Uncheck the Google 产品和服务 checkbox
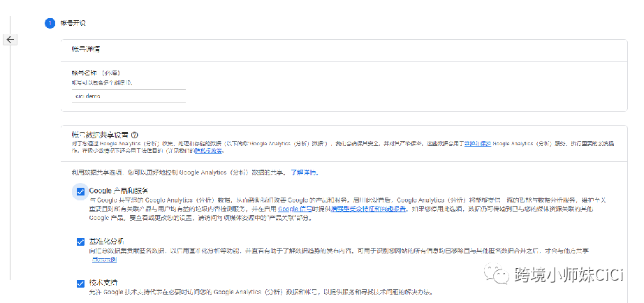The image size is (644, 303). tap(80, 191)
